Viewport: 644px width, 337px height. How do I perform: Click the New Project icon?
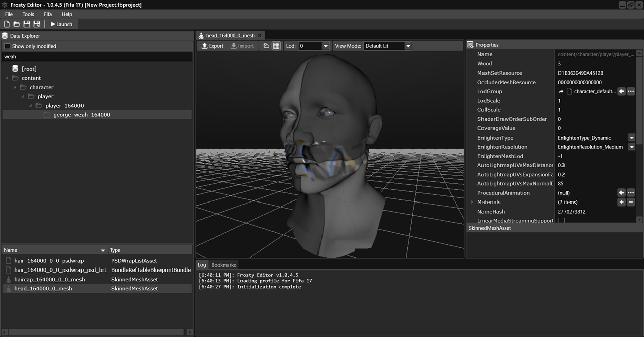tap(7, 24)
